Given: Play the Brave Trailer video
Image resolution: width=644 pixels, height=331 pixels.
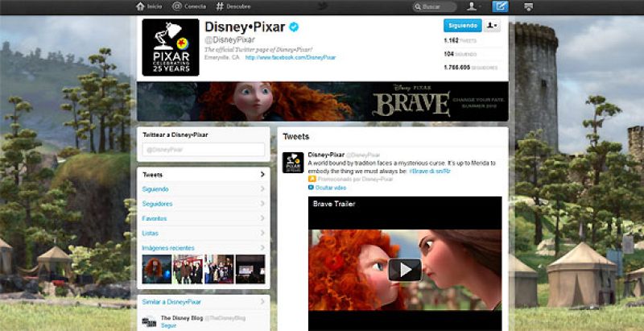Looking at the screenshot, I should [404, 270].
